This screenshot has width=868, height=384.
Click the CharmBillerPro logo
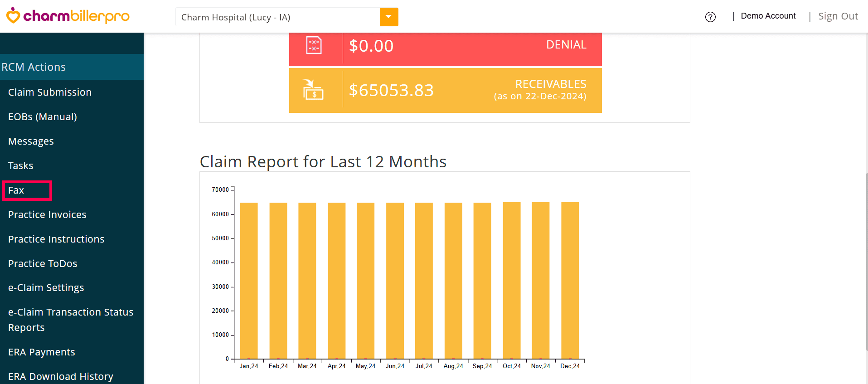click(x=68, y=16)
